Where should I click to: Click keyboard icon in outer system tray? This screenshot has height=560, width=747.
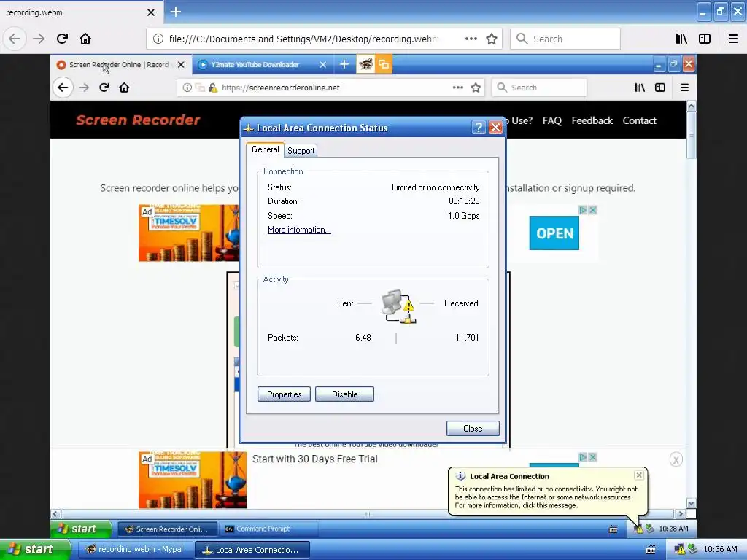pos(650,550)
